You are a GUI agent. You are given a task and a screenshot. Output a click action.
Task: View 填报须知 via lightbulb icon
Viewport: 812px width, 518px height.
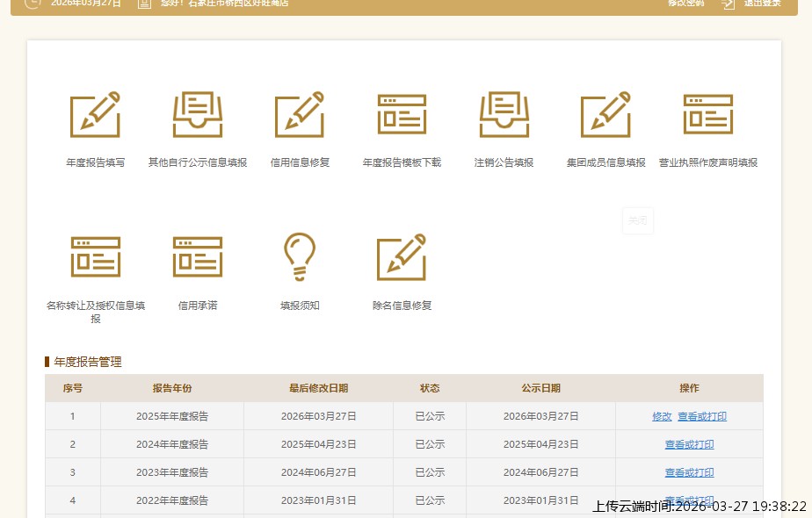click(299, 256)
